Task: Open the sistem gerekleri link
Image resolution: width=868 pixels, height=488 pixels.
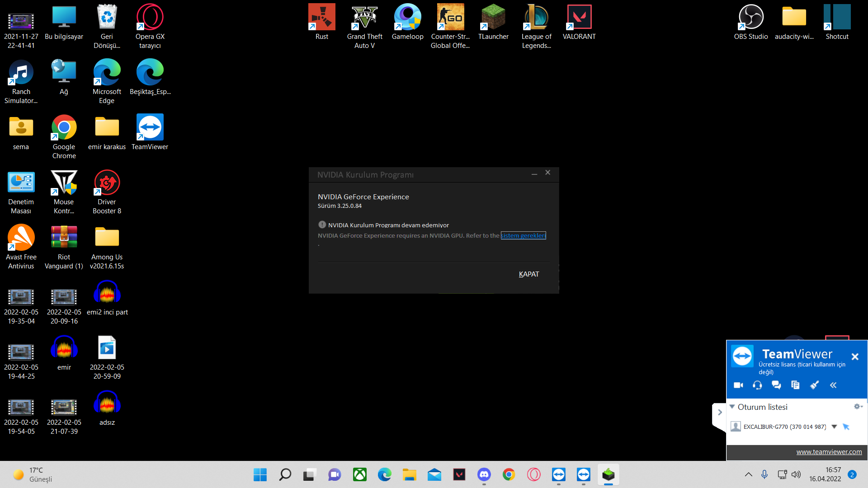Action: coord(523,235)
